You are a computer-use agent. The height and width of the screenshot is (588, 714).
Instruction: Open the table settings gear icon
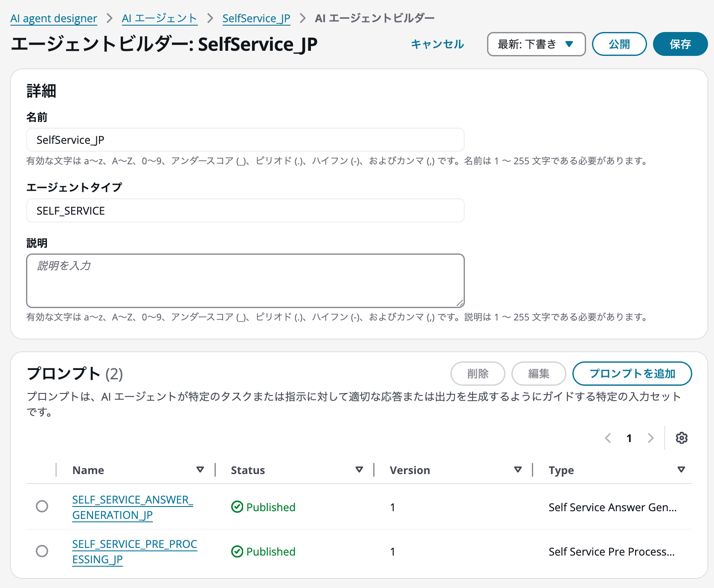[682, 438]
